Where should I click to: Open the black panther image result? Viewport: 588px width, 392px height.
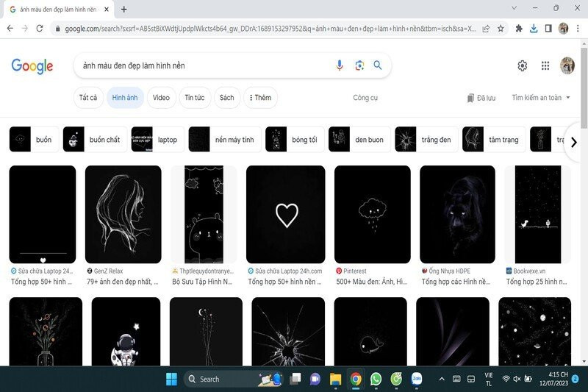[457, 214]
